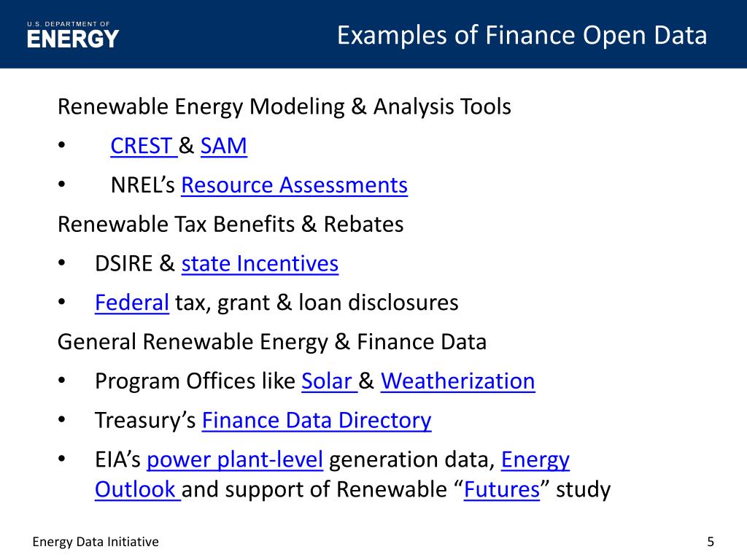Click the Outlook link text
Image resolution: width=747 pixels, height=560 pixels.
coord(137,489)
